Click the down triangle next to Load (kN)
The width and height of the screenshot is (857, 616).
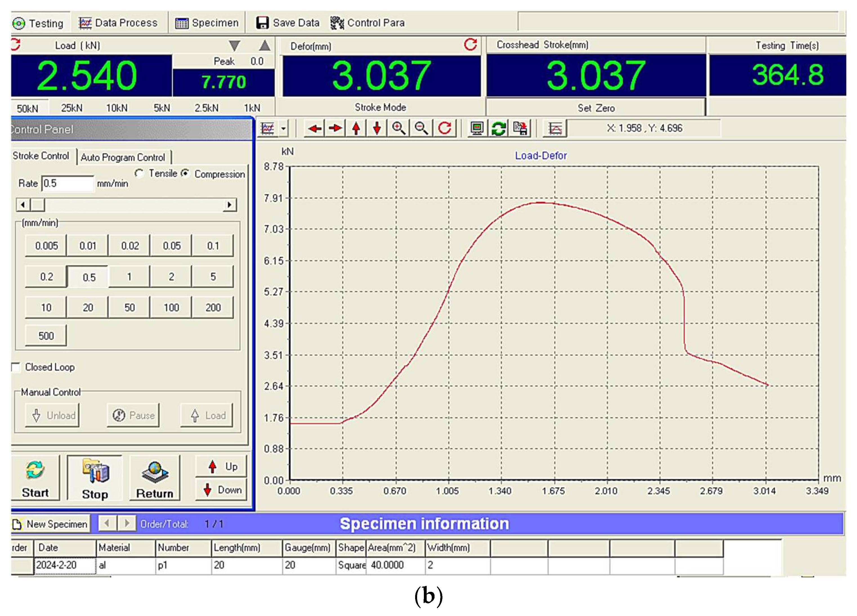(x=234, y=46)
